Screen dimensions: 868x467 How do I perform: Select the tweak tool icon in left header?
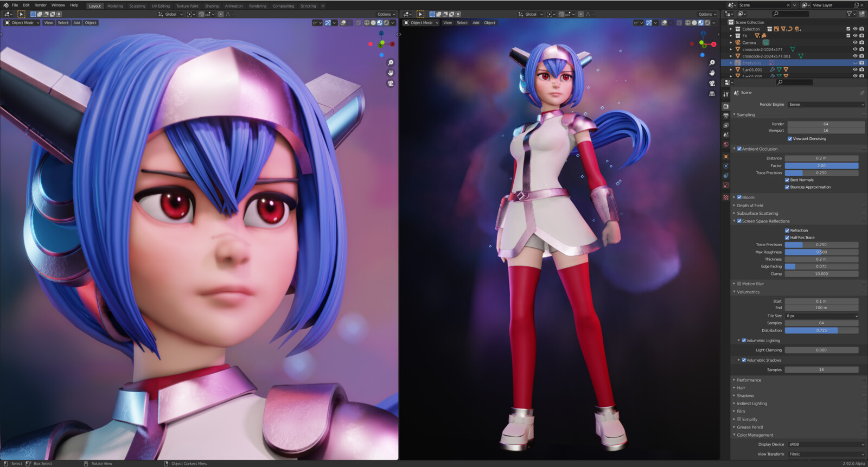pyautogui.click(x=22, y=14)
